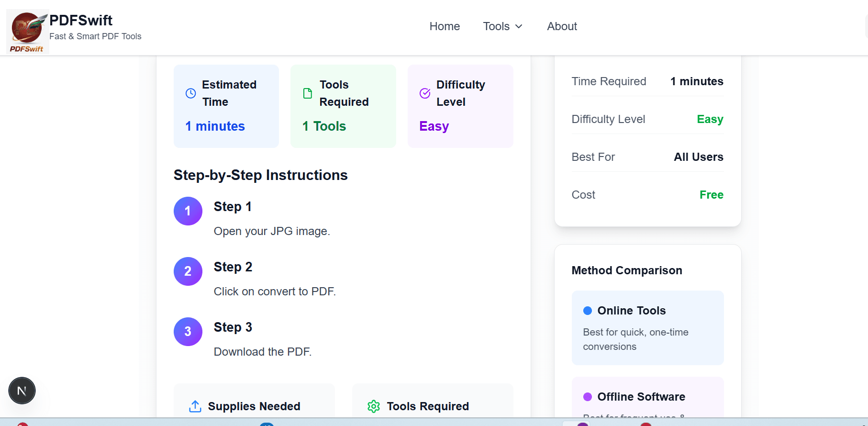Viewport: 868px width, 426px height.
Task: Click the purple dot beside Offline Software
Action: pos(588,397)
